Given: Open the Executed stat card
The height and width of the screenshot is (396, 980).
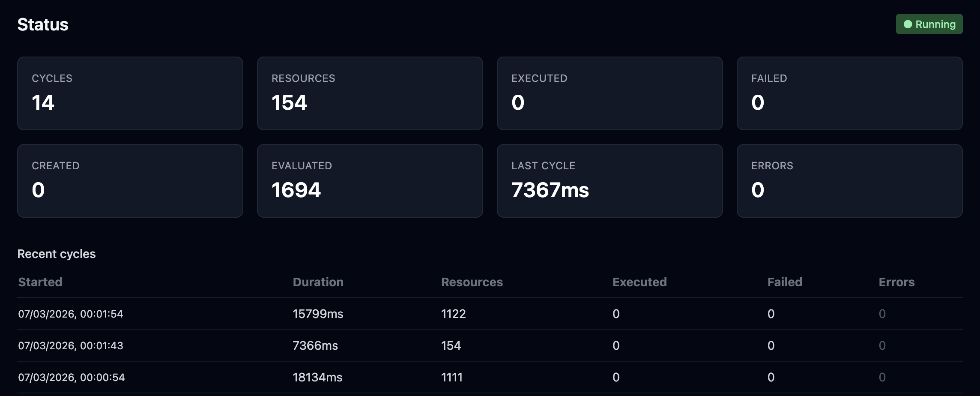Looking at the screenshot, I should (x=610, y=93).
